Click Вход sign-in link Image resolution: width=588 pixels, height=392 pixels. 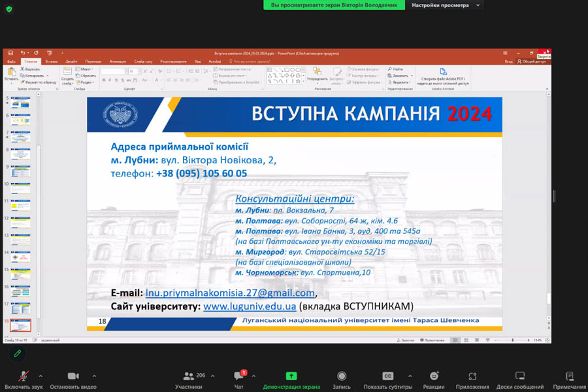508,61
